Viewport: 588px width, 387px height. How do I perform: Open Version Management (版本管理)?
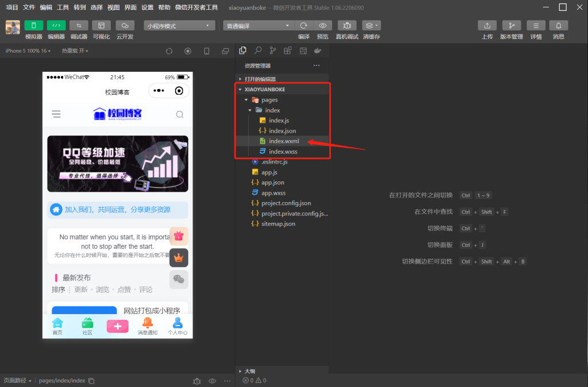pyautogui.click(x=511, y=26)
